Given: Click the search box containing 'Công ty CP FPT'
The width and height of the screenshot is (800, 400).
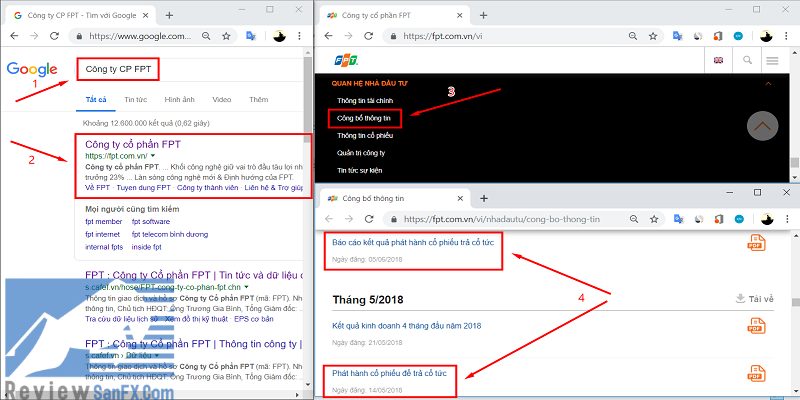Looking at the screenshot, I should [x=118, y=69].
